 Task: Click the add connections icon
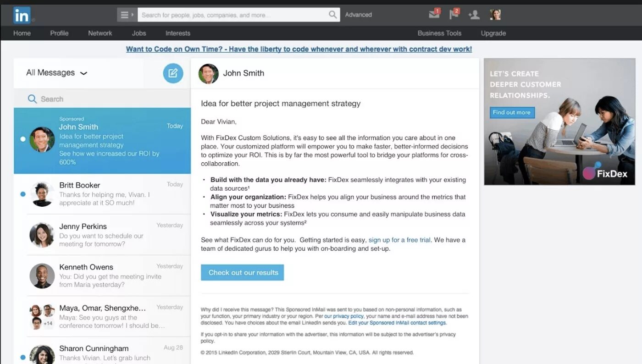coord(474,15)
